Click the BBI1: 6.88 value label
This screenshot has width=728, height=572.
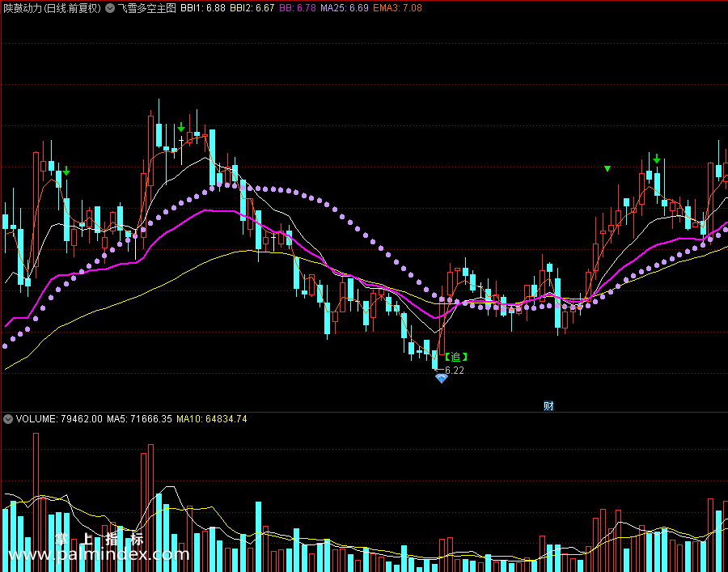point(203,8)
